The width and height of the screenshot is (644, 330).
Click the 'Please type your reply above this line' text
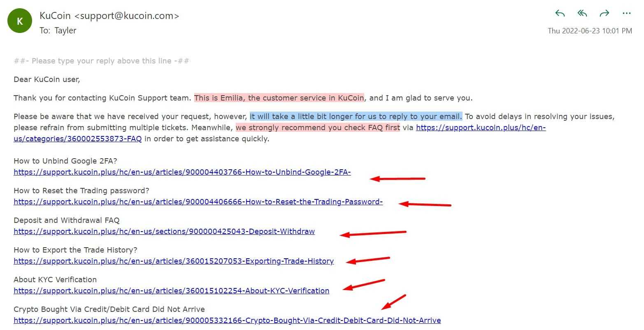(102, 61)
